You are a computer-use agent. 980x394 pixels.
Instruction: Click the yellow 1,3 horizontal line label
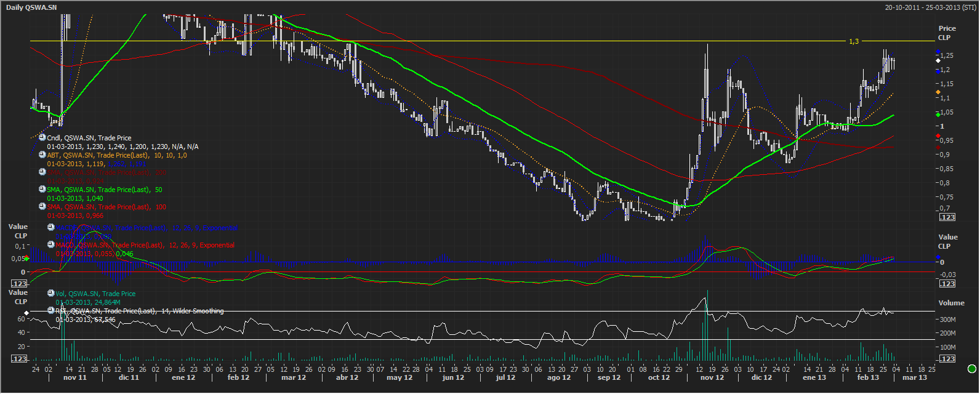coord(854,42)
